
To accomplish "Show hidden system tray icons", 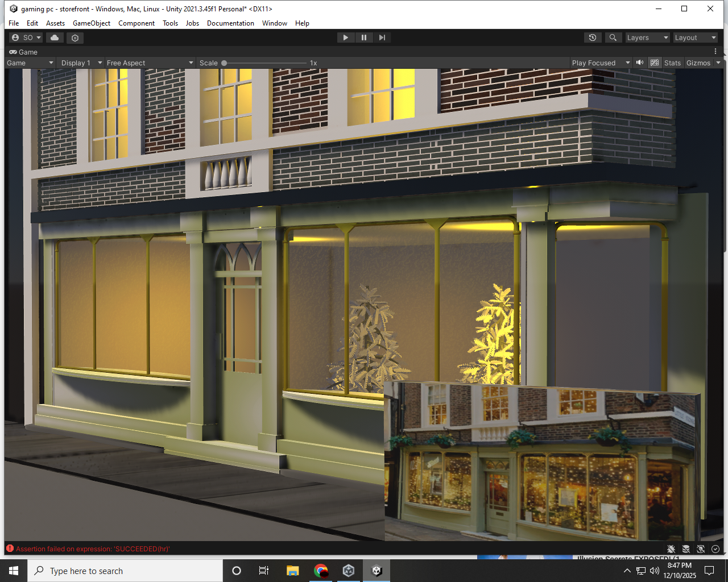I will [x=627, y=571].
